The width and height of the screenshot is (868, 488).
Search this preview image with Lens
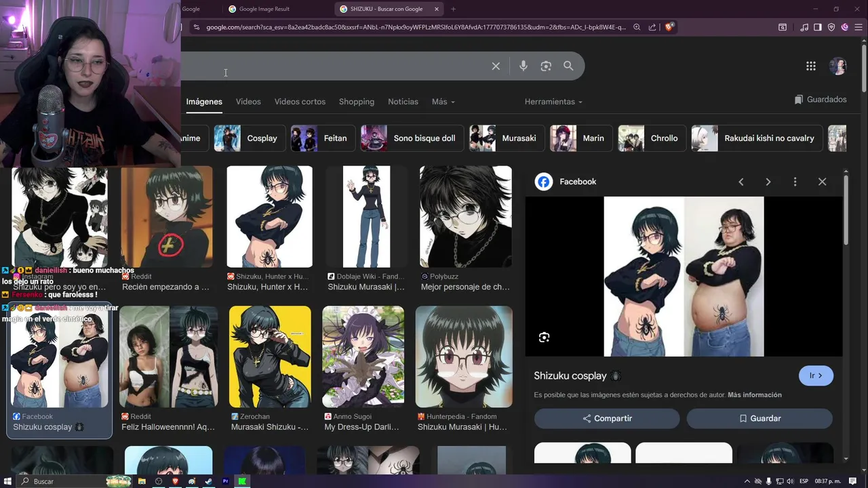pyautogui.click(x=544, y=338)
